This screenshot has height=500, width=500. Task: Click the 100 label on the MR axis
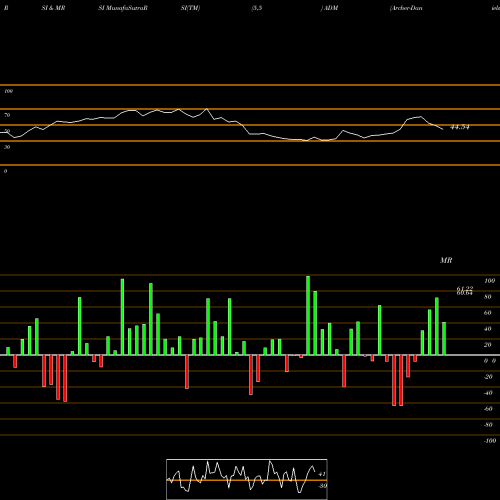point(489,281)
